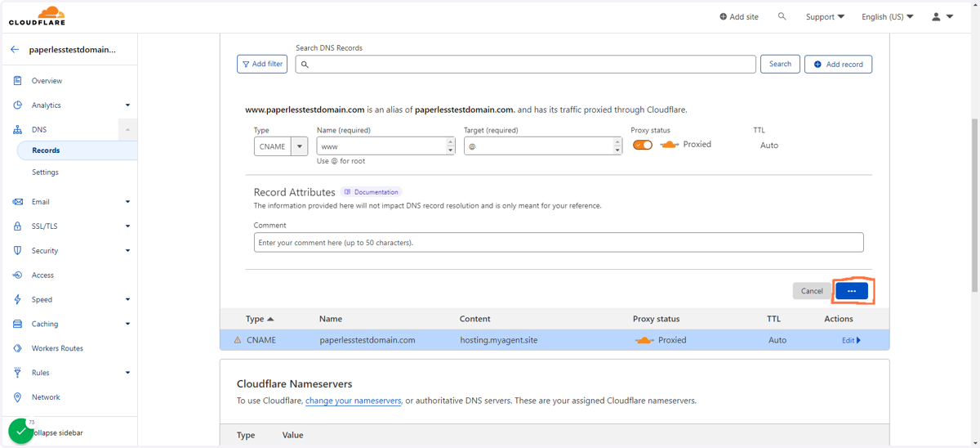Open the Access menu item
Image resolution: width=980 pixels, height=448 pixels.
click(x=42, y=276)
